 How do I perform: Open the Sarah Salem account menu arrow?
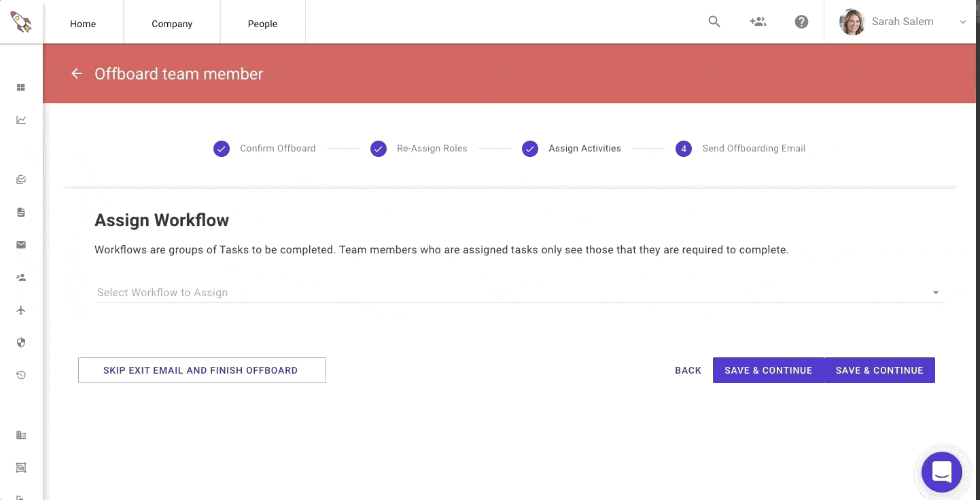coord(962,22)
